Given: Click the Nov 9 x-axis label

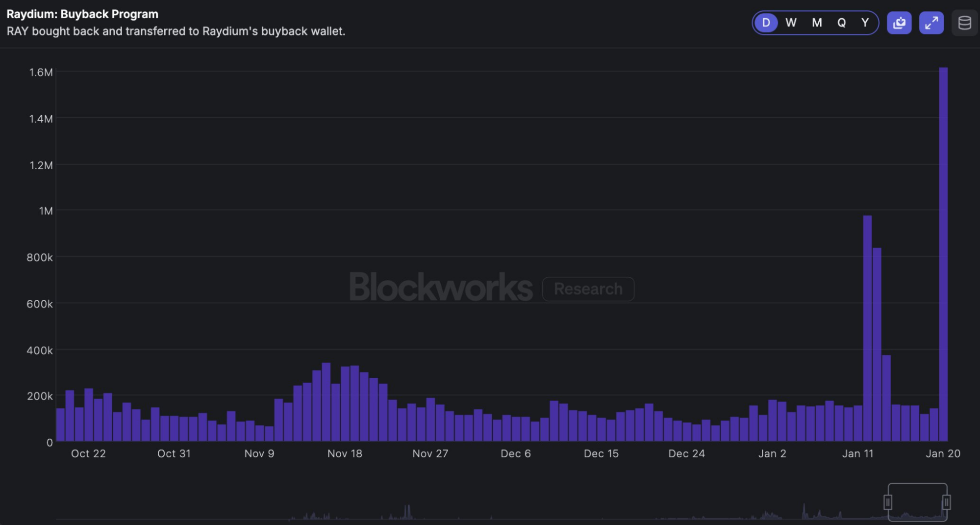Looking at the screenshot, I should 259,454.
